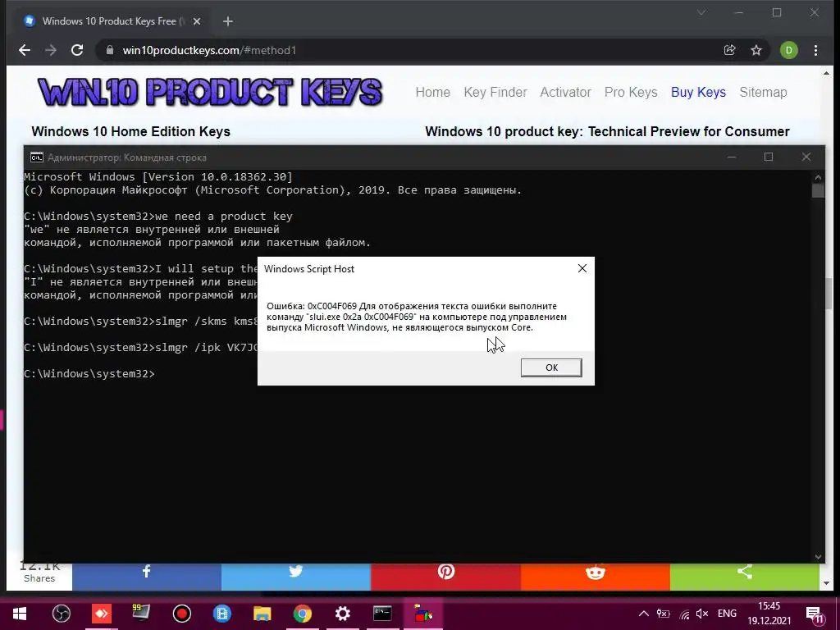The width and height of the screenshot is (840, 630).
Task: Click the Command Prompt title bar icon
Action: 36,157
